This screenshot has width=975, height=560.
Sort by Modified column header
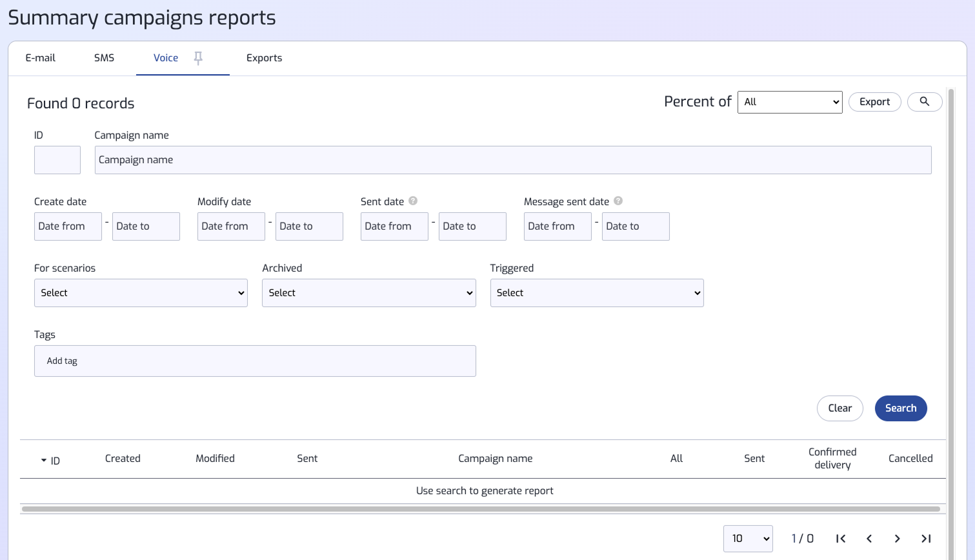[215, 459]
